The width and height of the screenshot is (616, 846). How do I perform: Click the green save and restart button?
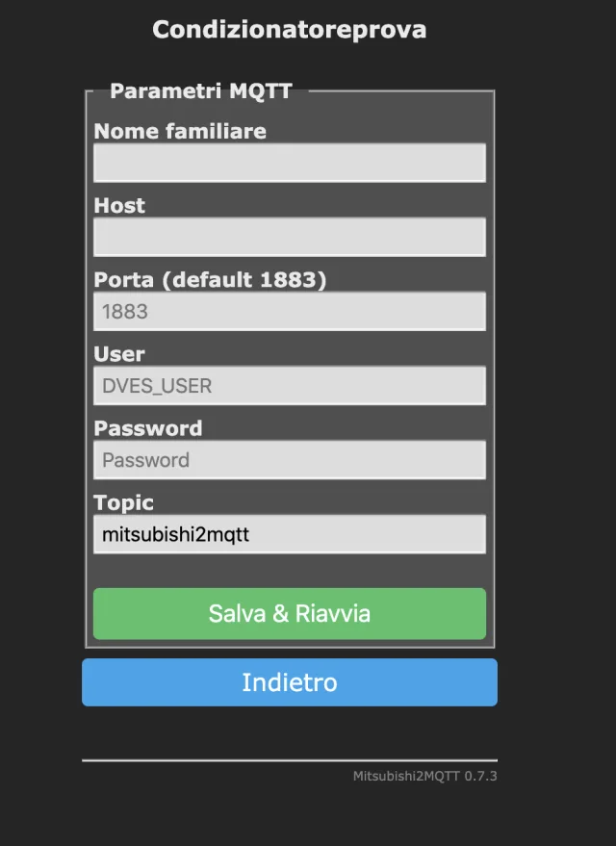click(x=289, y=614)
